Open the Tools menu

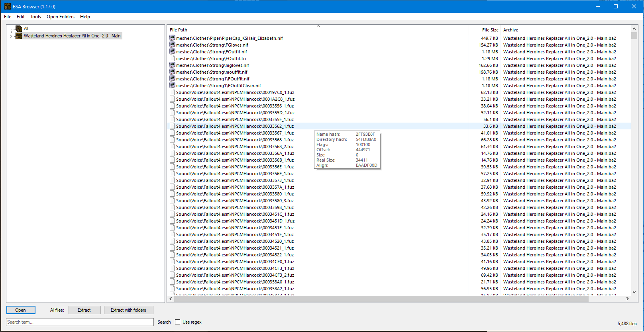tap(35, 17)
